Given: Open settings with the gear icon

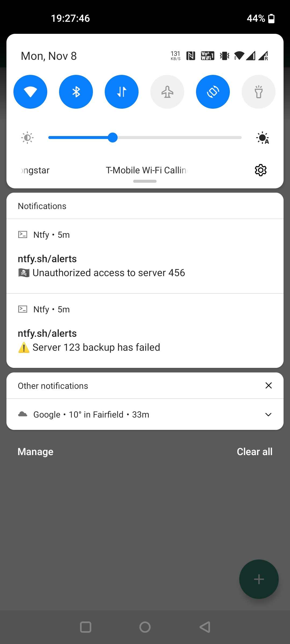Looking at the screenshot, I should pyautogui.click(x=260, y=170).
